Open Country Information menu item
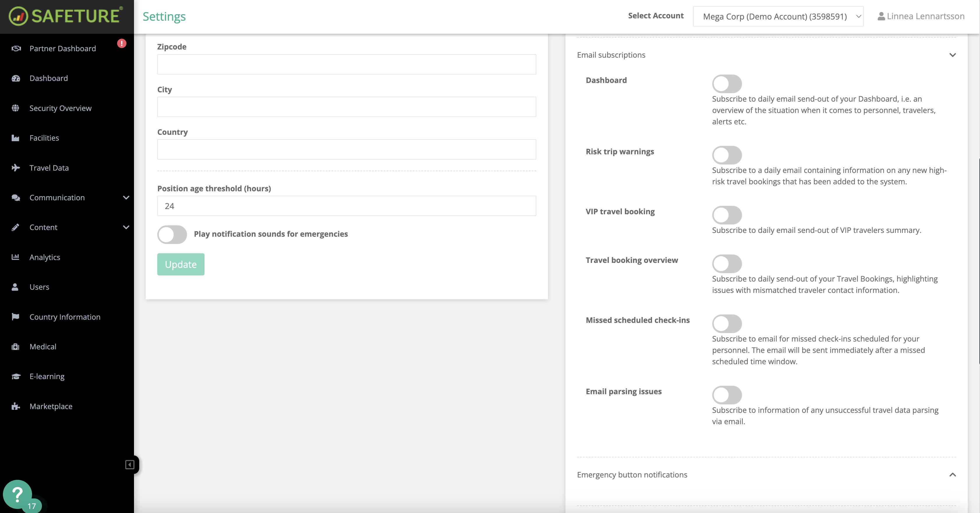 tap(65, 317)
